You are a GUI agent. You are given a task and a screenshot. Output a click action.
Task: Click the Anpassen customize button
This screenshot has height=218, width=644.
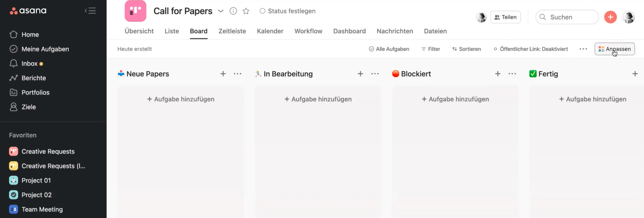click(x=615, y=49)
